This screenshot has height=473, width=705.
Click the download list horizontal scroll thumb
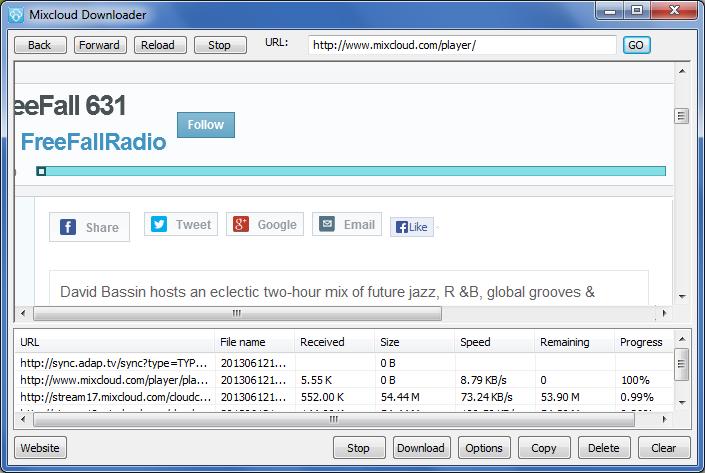pyautogui.click(x=334, y=419)
